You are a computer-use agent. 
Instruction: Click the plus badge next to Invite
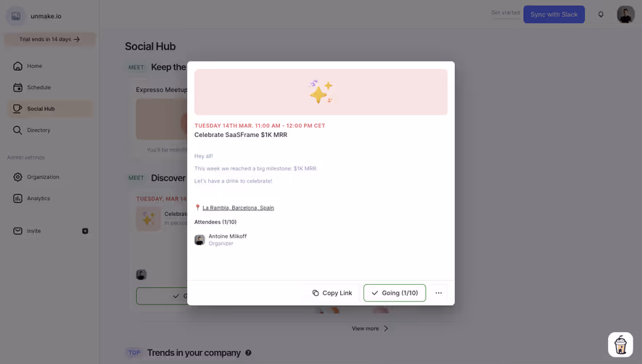pos(85,231)
